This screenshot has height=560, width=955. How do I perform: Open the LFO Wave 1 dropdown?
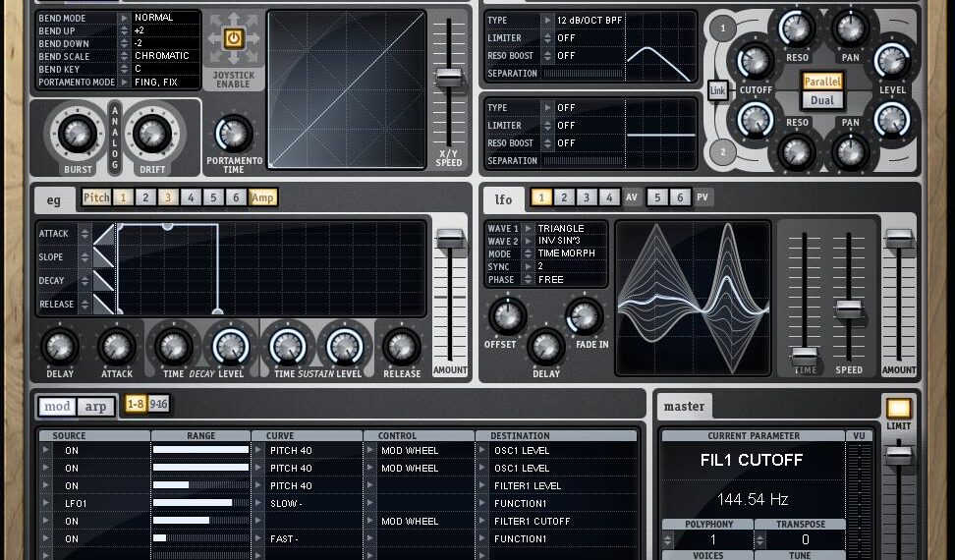pos(528,228)
